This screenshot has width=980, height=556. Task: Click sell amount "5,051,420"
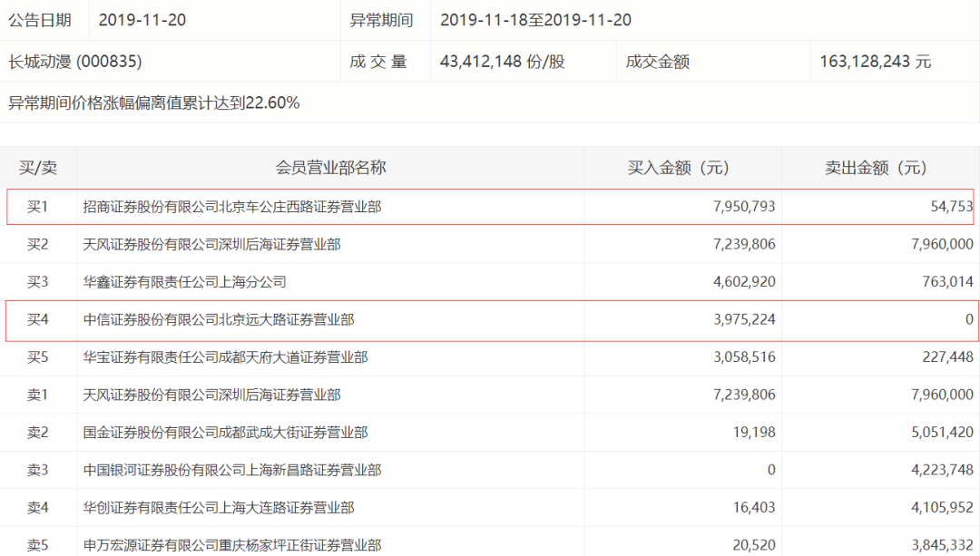click(x=943, y=433)
